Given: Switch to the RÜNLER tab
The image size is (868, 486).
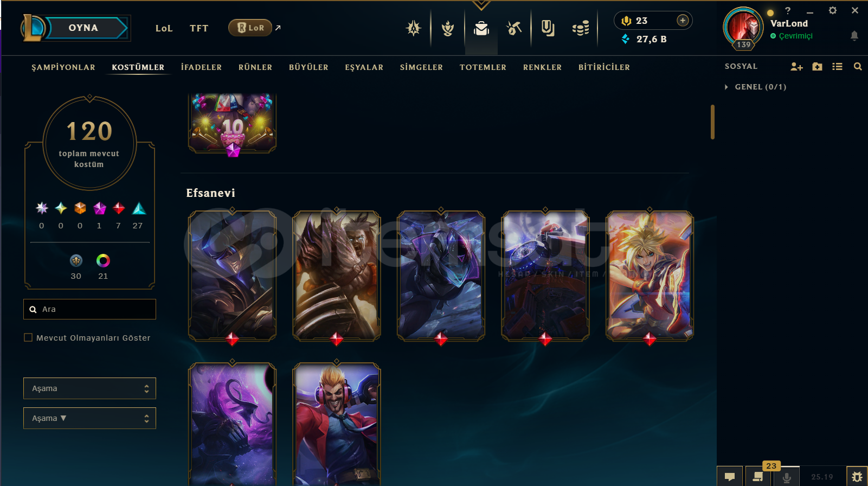Looking at the screenshot, I should 255,67.
